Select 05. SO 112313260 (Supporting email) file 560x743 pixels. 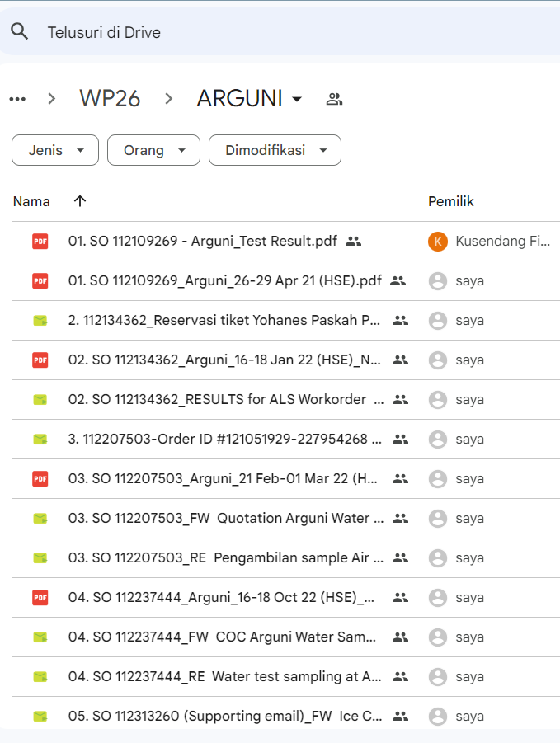[224, 716]
